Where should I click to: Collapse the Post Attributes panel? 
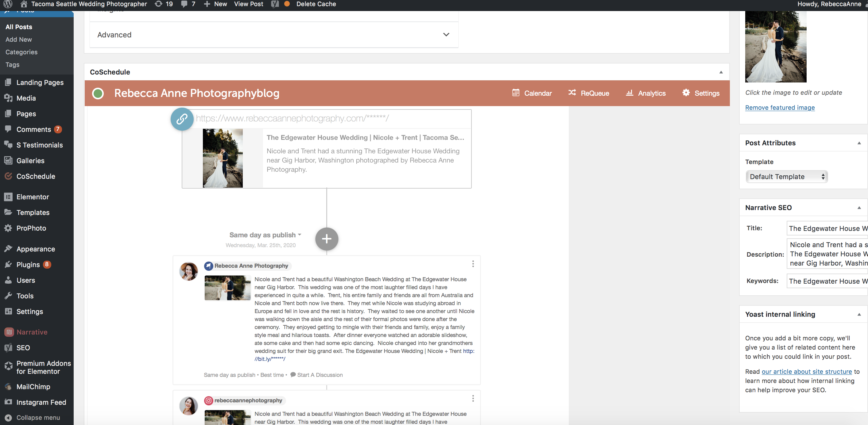[859, 143]
